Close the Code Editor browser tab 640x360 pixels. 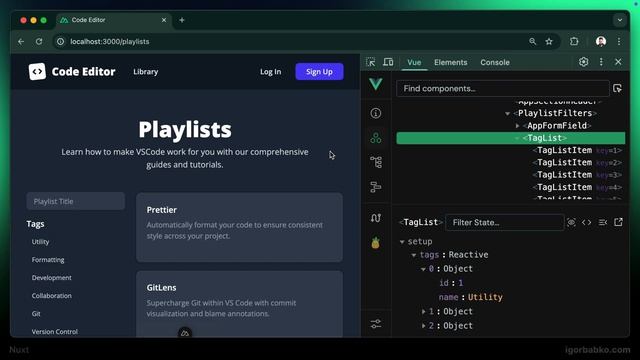164,20
